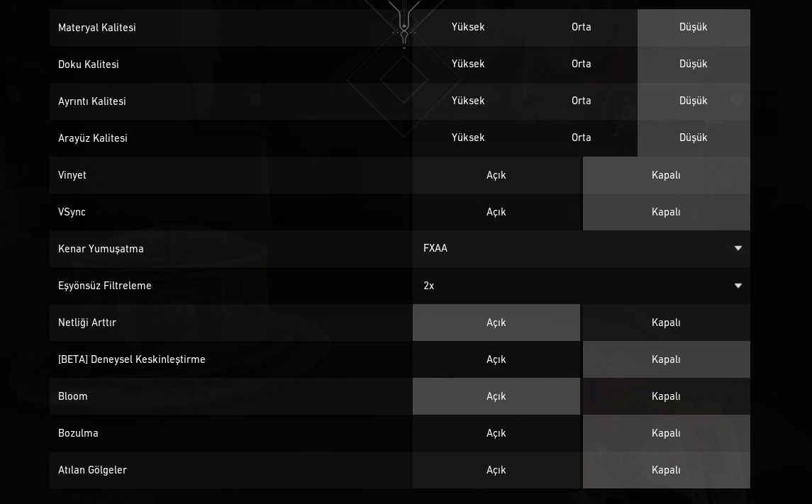Disable Netliği Arttır with Kapalı
This screenshot has height=504, width=812.
(x=666, y=323)
